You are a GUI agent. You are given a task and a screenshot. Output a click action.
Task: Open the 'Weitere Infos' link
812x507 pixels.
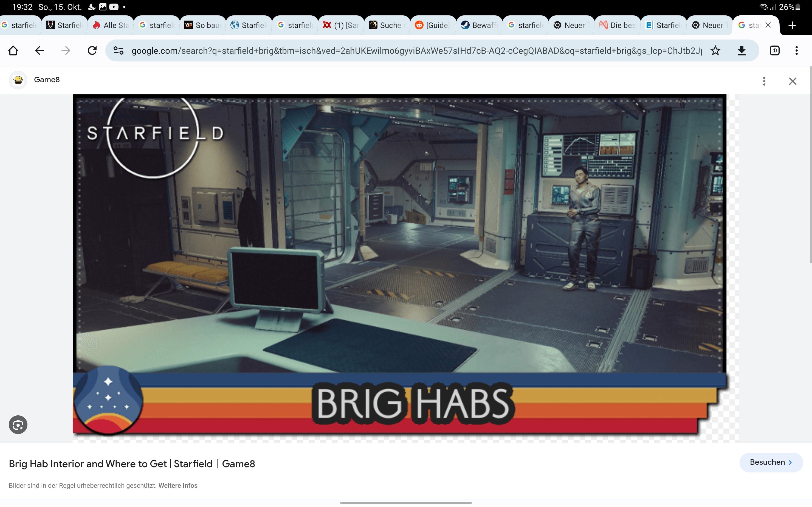click(178, 486)
